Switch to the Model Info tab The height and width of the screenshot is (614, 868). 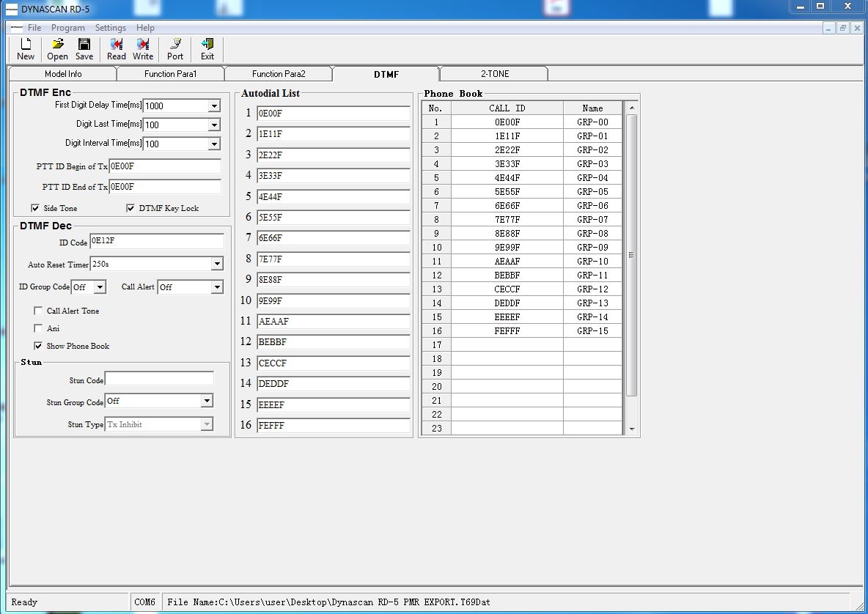(63, 73)
